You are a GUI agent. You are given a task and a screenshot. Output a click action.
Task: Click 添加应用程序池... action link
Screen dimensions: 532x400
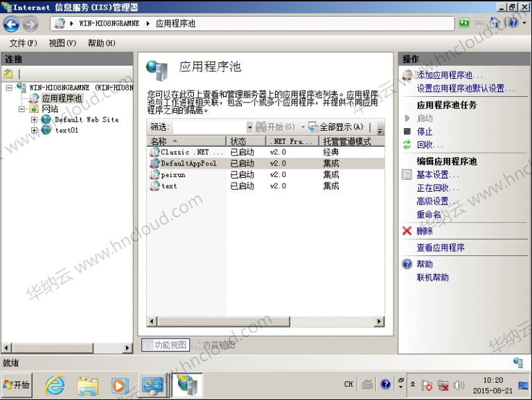point(450,75)
